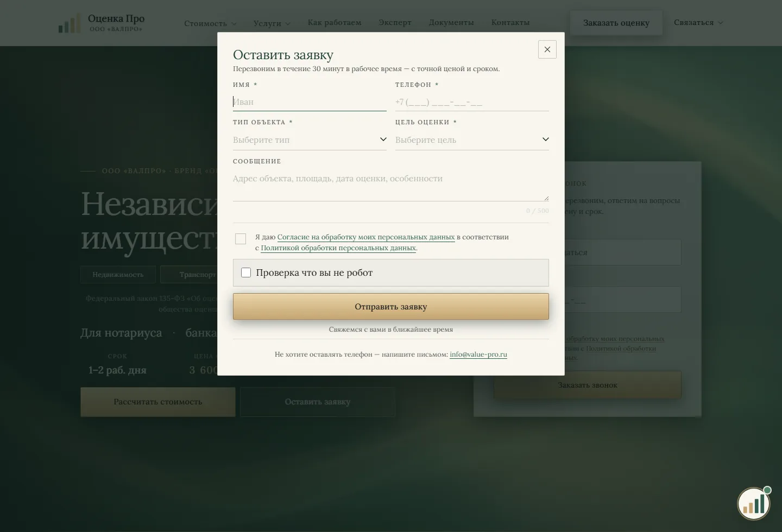
Task: Click the Цель оценки dropdown chevron
Action: coord(545,140)
